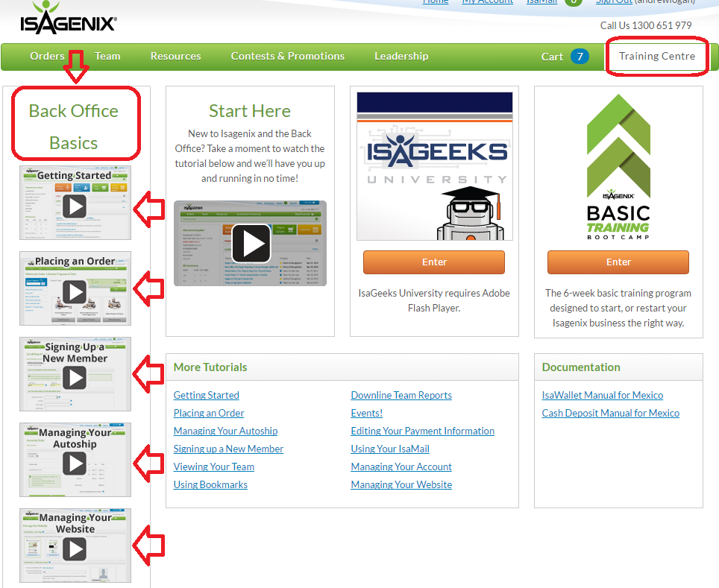The image size is (719, 588).
Task: Open the Resources menu
Action: point(175,56)
